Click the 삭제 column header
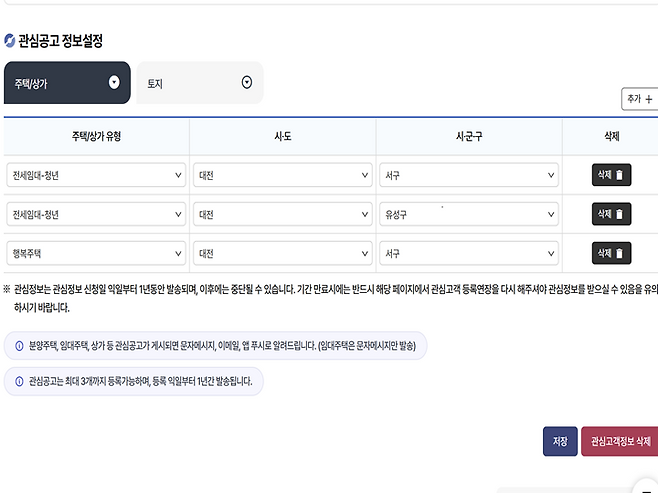This screenshot has height=493, width=658. click(x=611, y=136)
